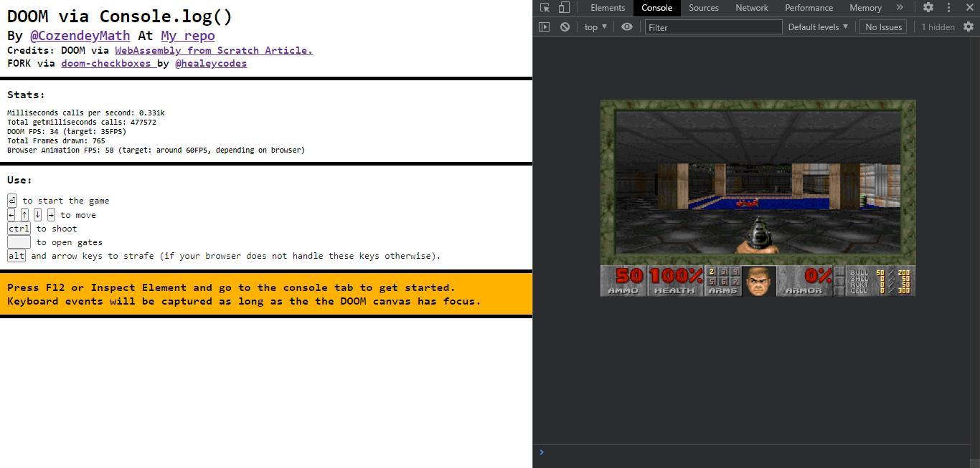980x468 pixels.
Task: Show the console sidebar
Action: point(545,27)
